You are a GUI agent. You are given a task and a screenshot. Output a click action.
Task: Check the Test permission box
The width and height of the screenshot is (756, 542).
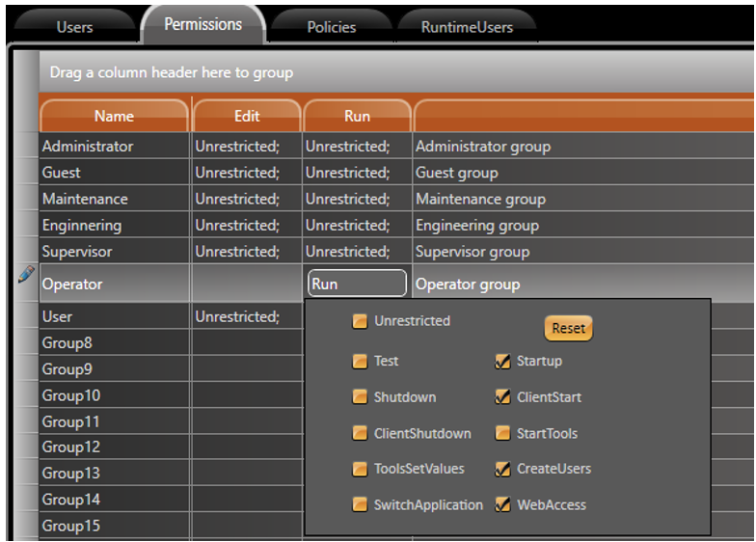[360, 362]
